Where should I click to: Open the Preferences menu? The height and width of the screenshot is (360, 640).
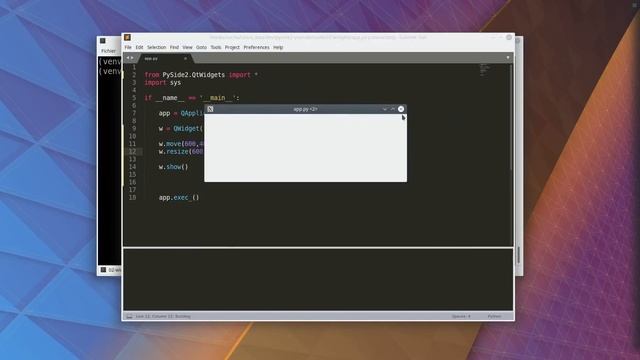pyautogui.click(x=256, y=47)
